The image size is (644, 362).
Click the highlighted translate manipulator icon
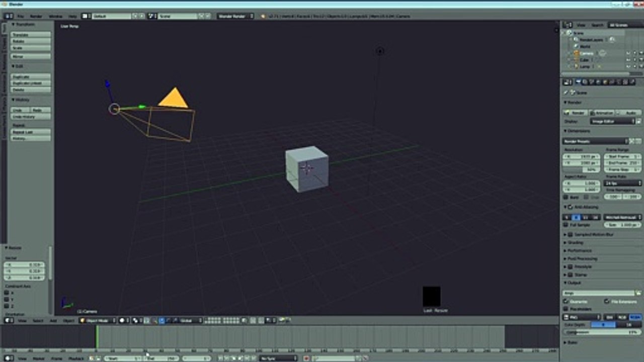tap(162, 320)
